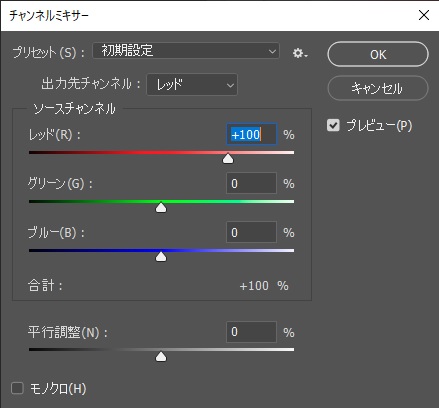Screen dimensions: 439x408
Task: Click the 平行調整(N) slider handle
Action: pos(161,356)
